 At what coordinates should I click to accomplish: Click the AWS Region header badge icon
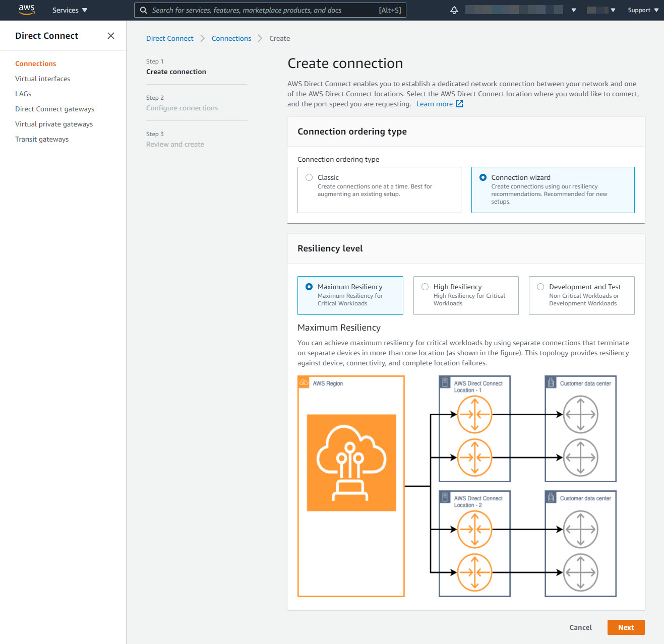point(304,383)
